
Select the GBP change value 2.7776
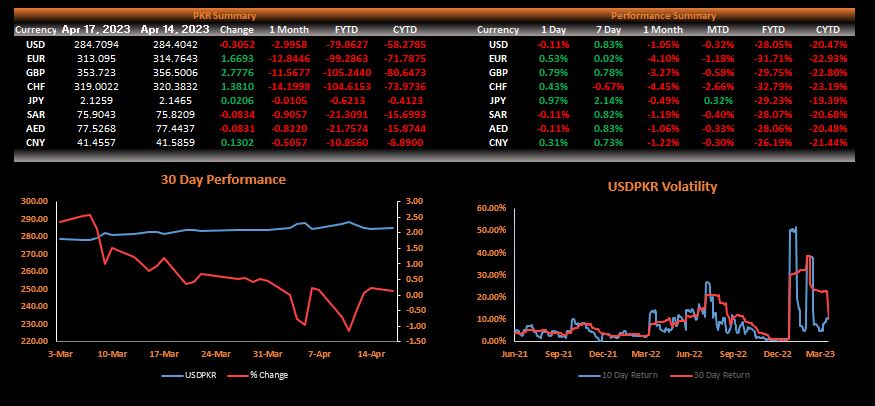237,72
